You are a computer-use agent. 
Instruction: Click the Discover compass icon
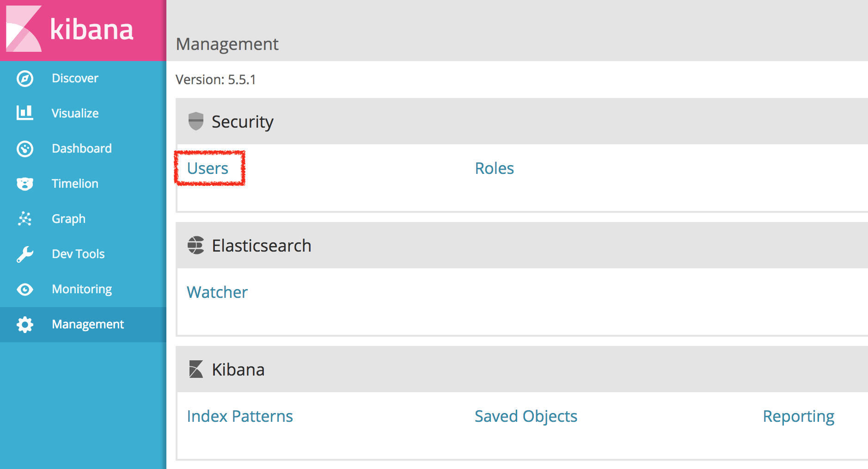[25, 78]
